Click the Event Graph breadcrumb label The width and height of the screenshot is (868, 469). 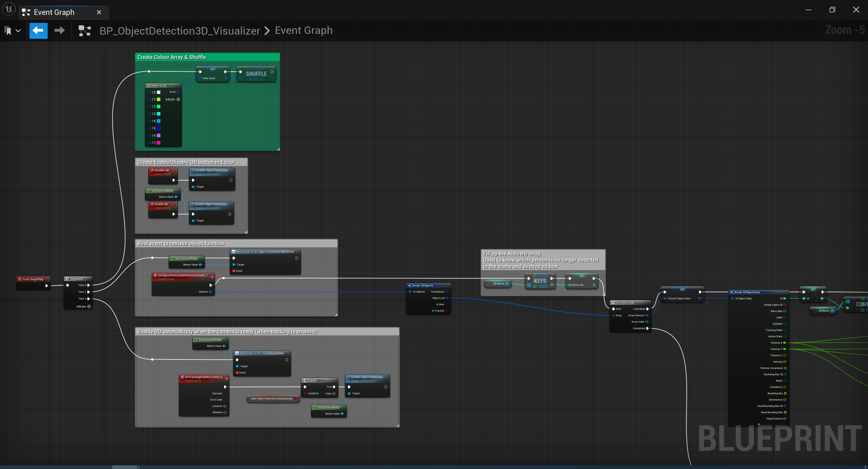click(x=304, y=30)
